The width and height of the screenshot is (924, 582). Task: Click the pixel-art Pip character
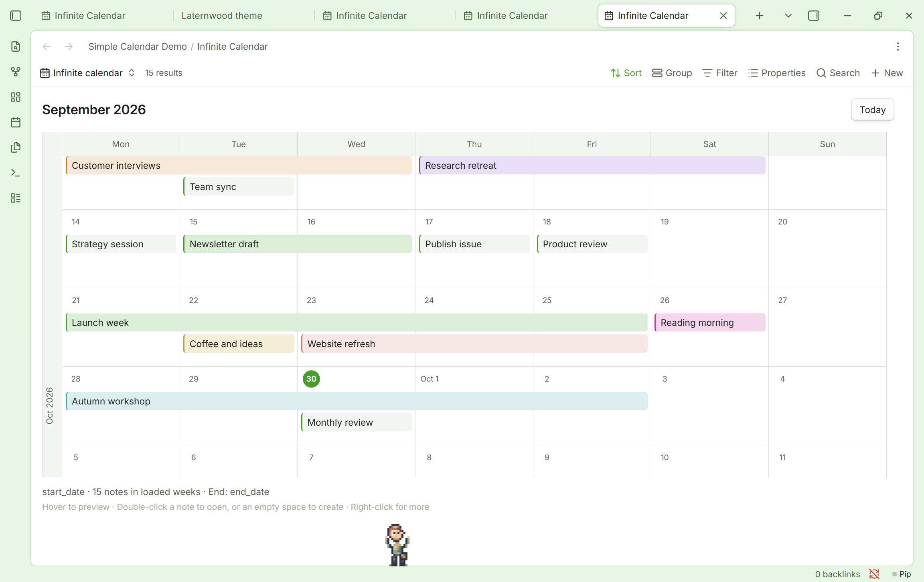tap(397, 545)
